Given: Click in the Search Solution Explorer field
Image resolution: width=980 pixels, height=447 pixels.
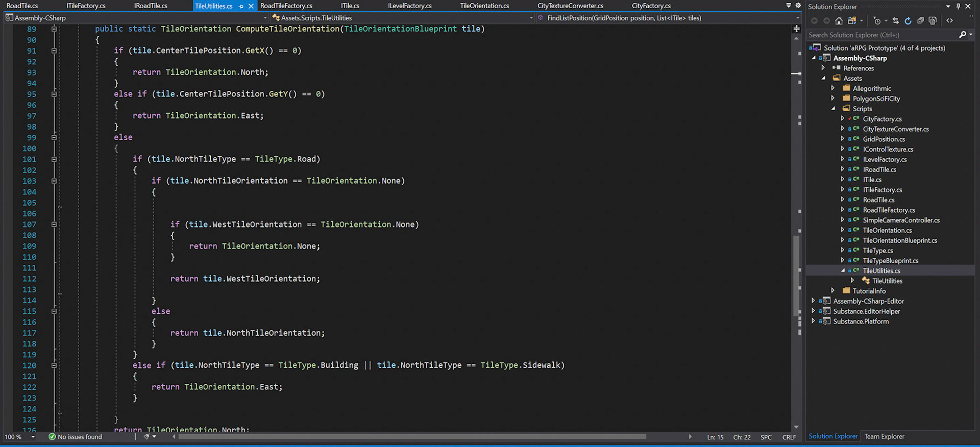Looking at the screenshot, I should coord(882,35).
